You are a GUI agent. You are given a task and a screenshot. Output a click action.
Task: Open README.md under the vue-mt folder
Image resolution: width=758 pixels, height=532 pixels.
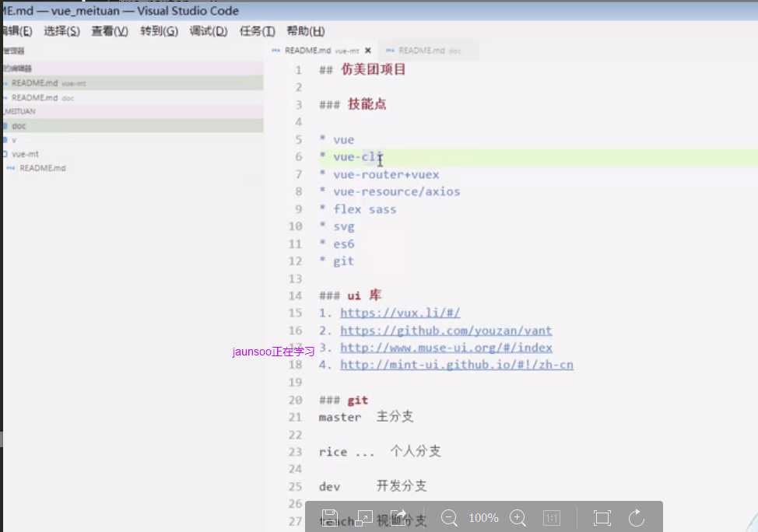pos(133,168)
